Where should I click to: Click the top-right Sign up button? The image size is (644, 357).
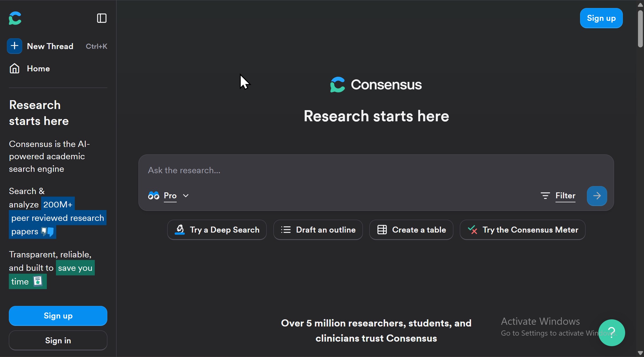tap(601, 18)
